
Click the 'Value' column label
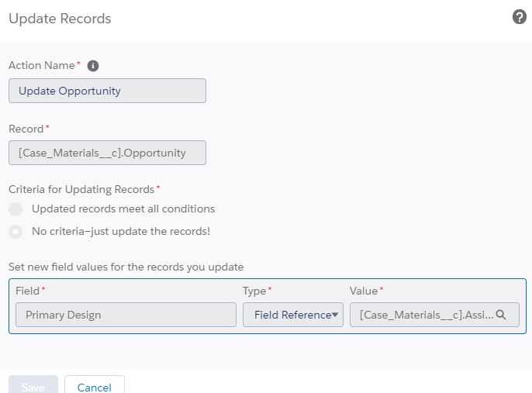(x=364, y=291)
